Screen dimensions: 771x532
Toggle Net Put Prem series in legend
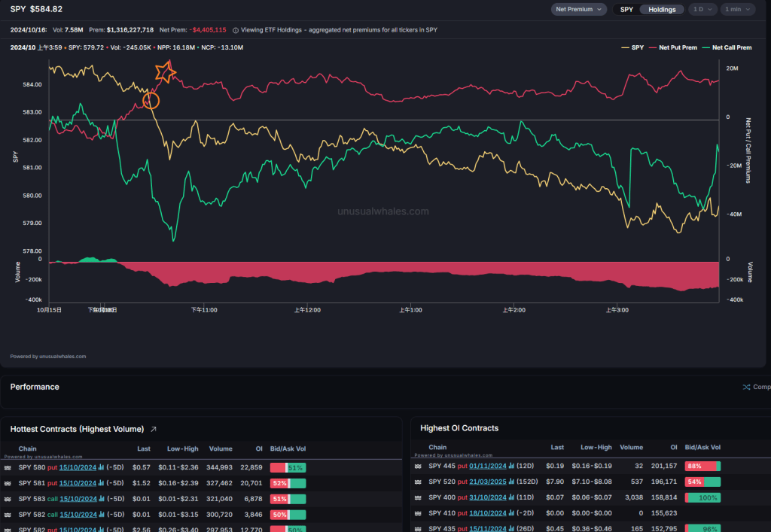point(673,47)
